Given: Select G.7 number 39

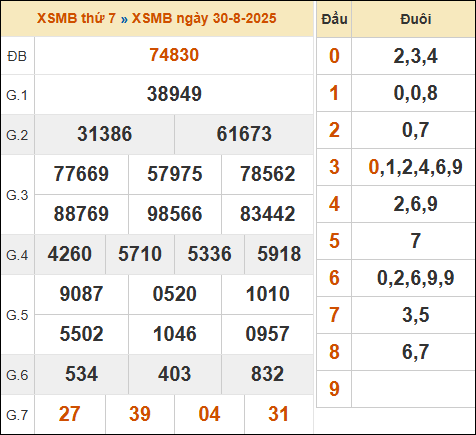Looking at the screenshot, I should coord(140,414).
